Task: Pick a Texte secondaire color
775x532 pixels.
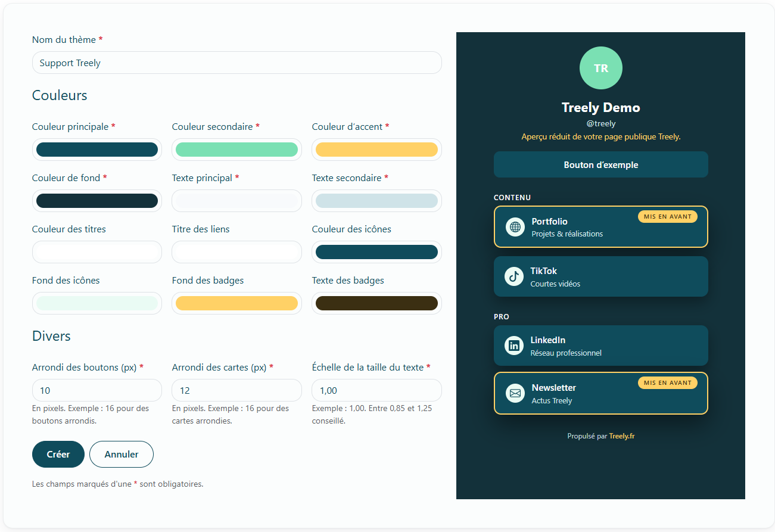Action: coord(377,201)
